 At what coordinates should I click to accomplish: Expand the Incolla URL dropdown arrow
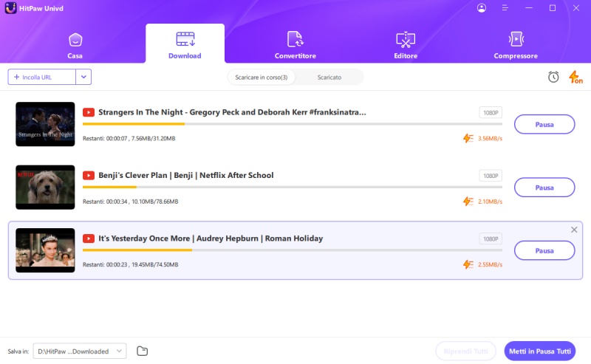(83, 77)
